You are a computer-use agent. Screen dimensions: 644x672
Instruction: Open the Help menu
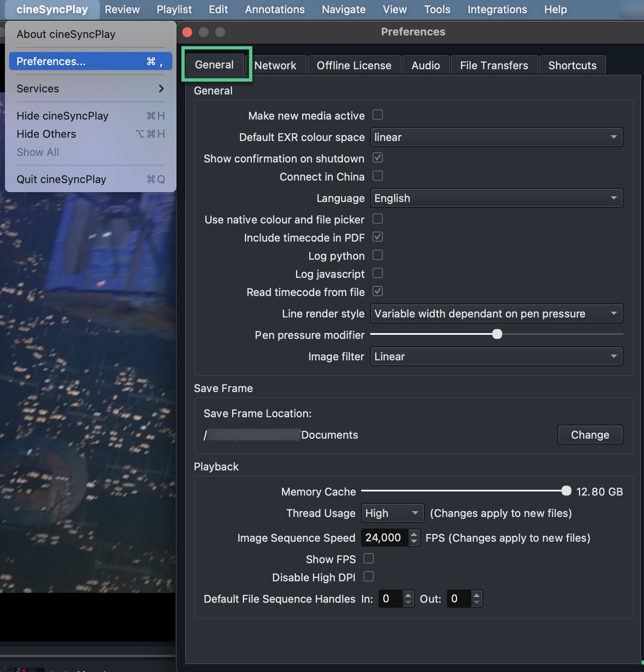[x=556, y=9]
